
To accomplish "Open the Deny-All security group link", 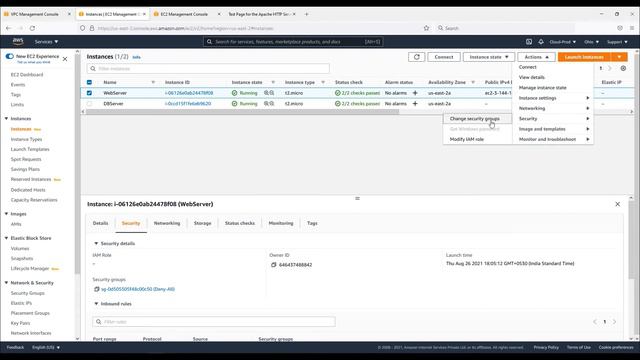I will (138, 289).
